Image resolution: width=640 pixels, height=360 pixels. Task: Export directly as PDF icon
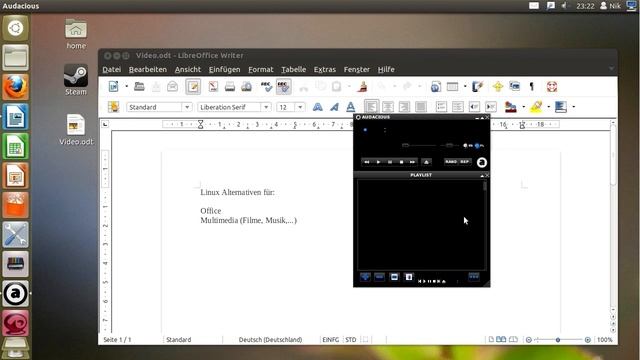click(x=213, y=87)
